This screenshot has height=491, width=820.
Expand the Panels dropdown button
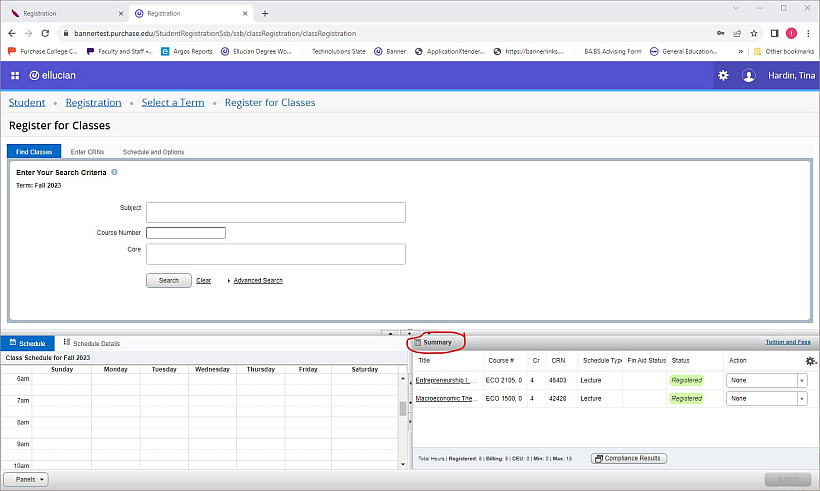click(x=27, y=480)
